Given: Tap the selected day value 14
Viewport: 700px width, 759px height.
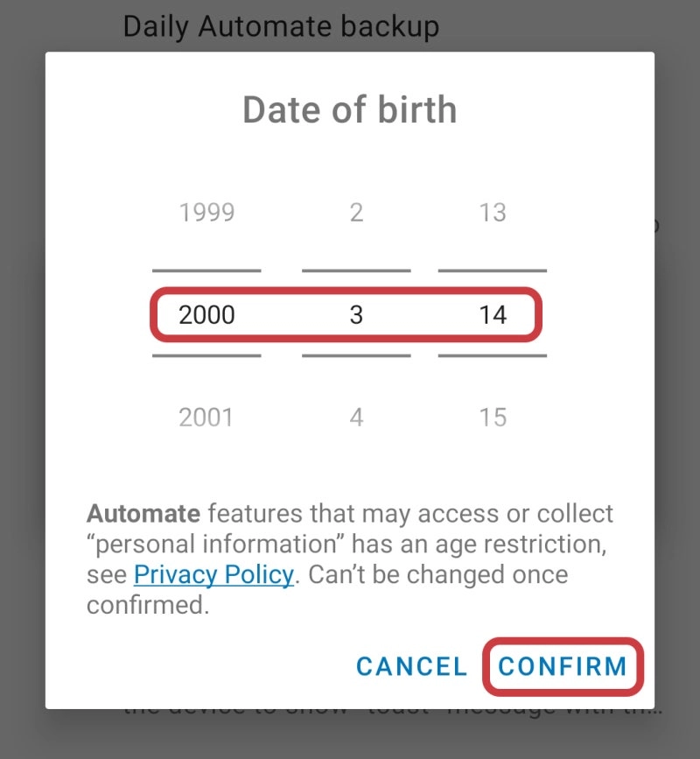Looking at the screenshot, I should tap(493, 314).
